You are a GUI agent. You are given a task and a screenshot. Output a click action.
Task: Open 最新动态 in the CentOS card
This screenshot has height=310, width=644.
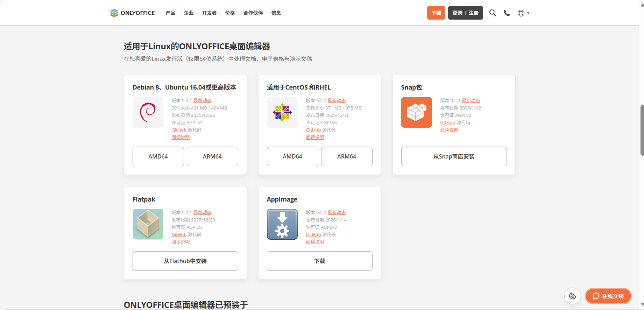pos(337,101)
